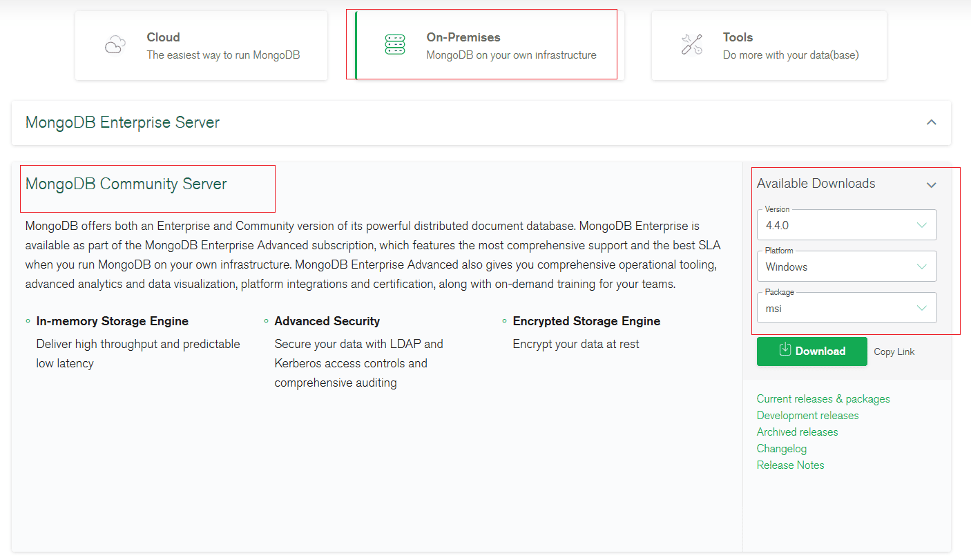
Task: Open the Development releases link
Action: pos(807,416)
